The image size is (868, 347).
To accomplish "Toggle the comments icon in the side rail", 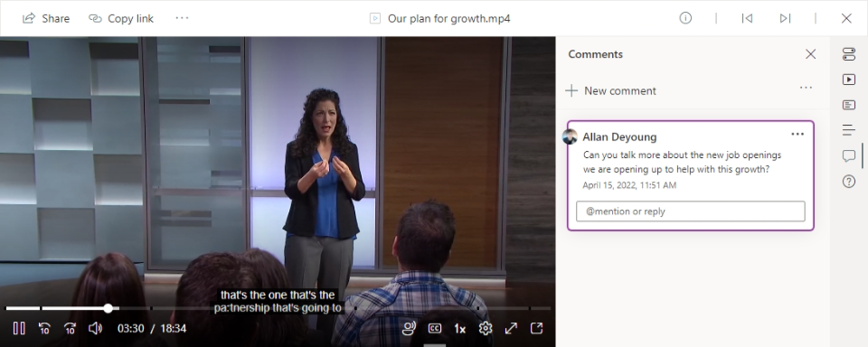I will [849, 156].
